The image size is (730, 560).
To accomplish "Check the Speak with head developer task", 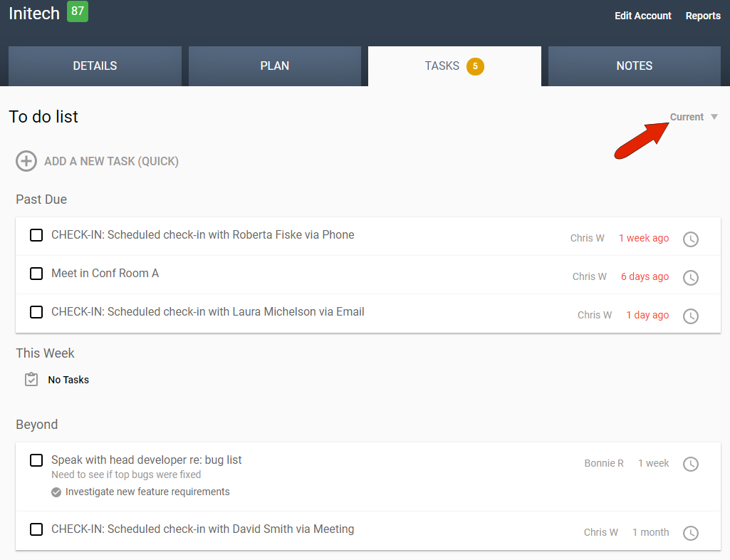I will point(36,460).
